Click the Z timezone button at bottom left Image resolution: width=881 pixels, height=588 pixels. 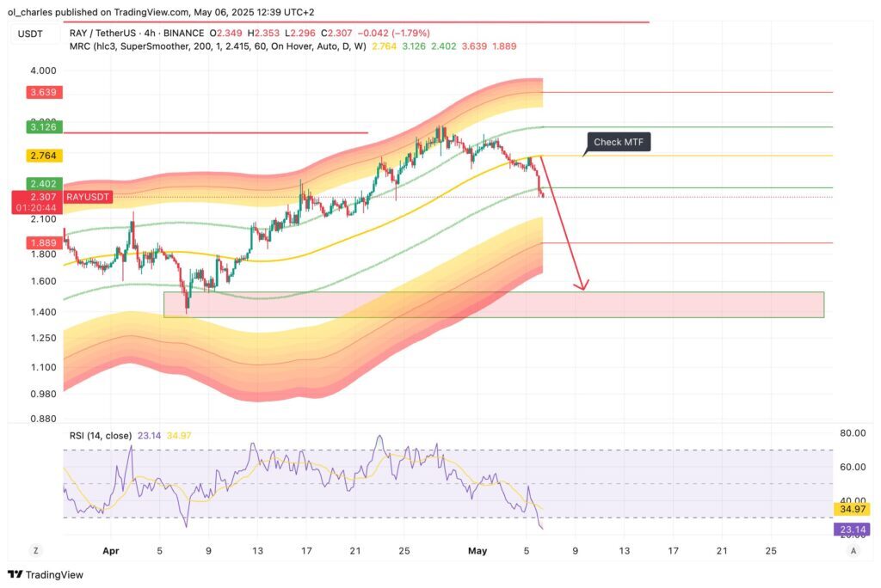click(36, 550)
